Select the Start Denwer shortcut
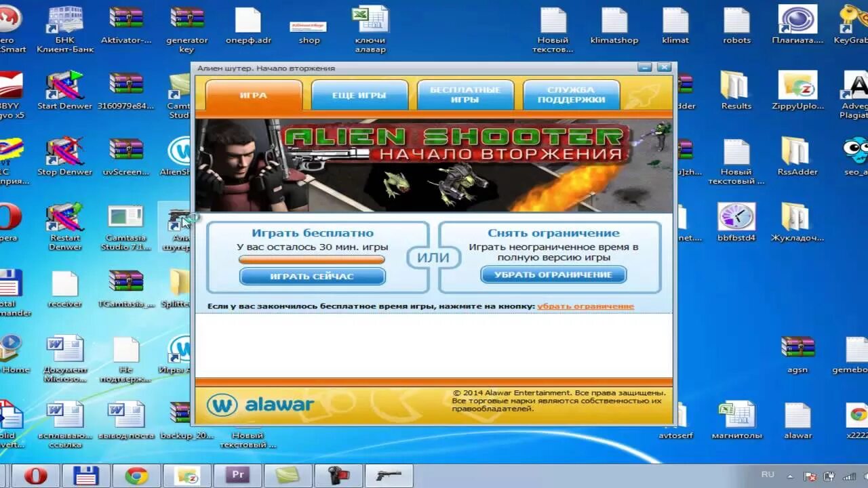 pos(65,91)
